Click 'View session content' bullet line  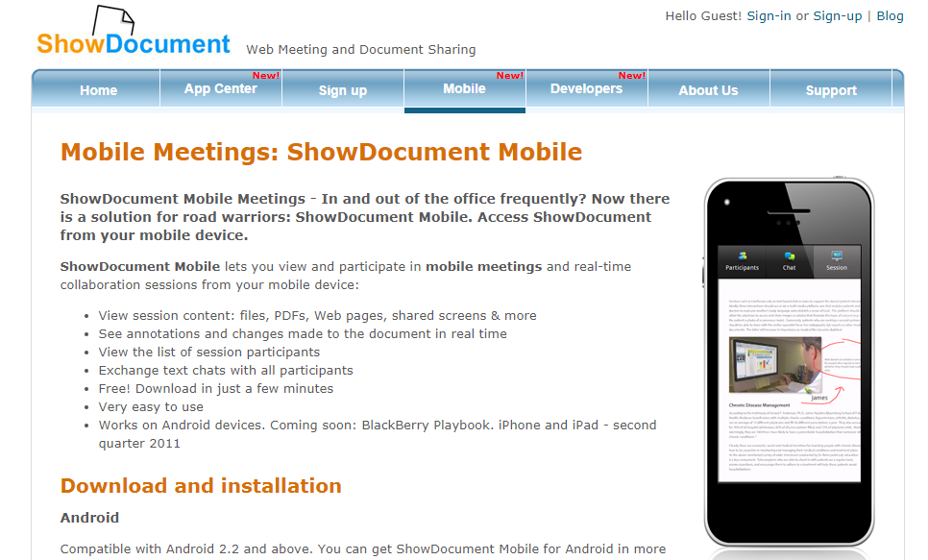317,315
